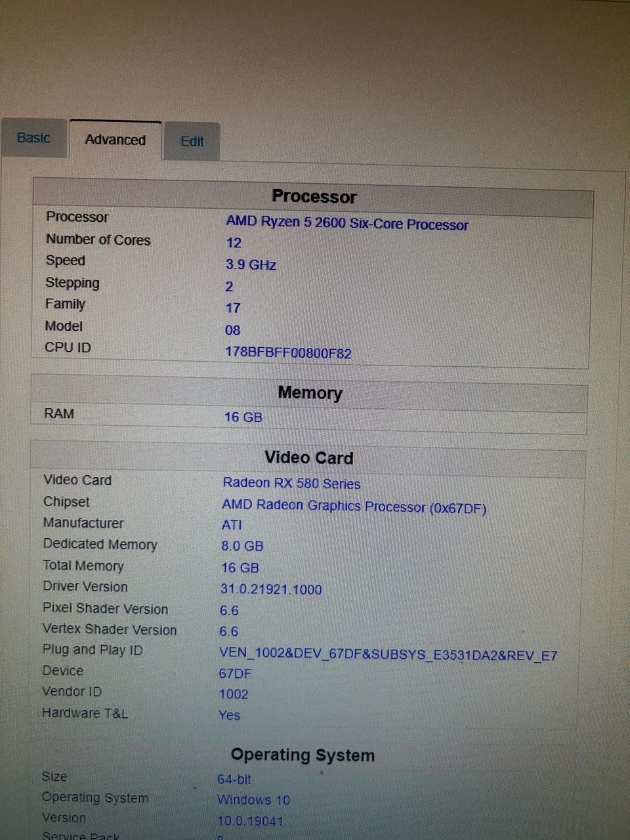This screenshot has height=840, width=630.
Task: Click the 'Plug and Play ID' label
Action: (x=93, y=650)
